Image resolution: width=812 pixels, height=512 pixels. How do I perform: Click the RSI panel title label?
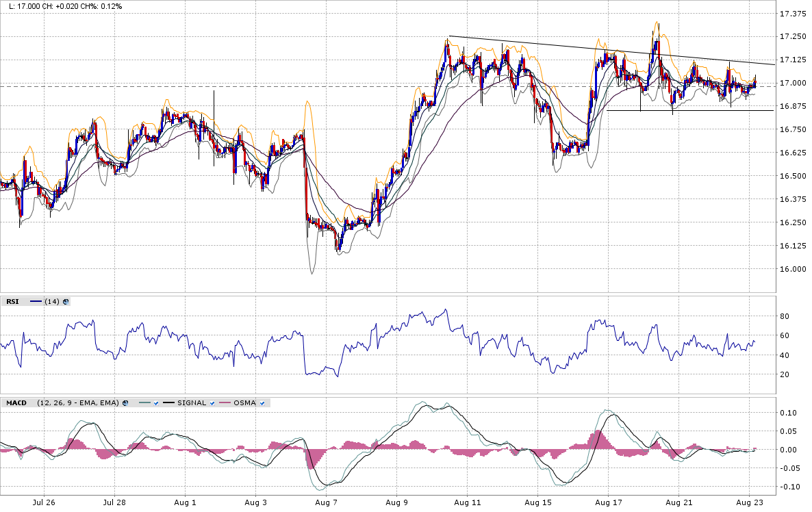pos(12,301)
